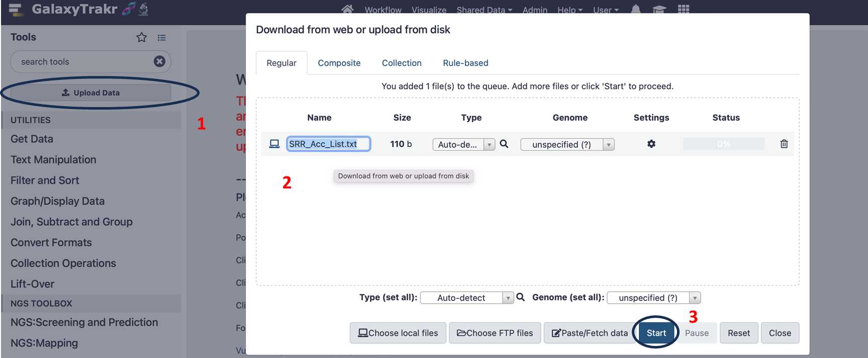Open the notifications bell icon
The image size is (868, 358).
click(636, 9)
